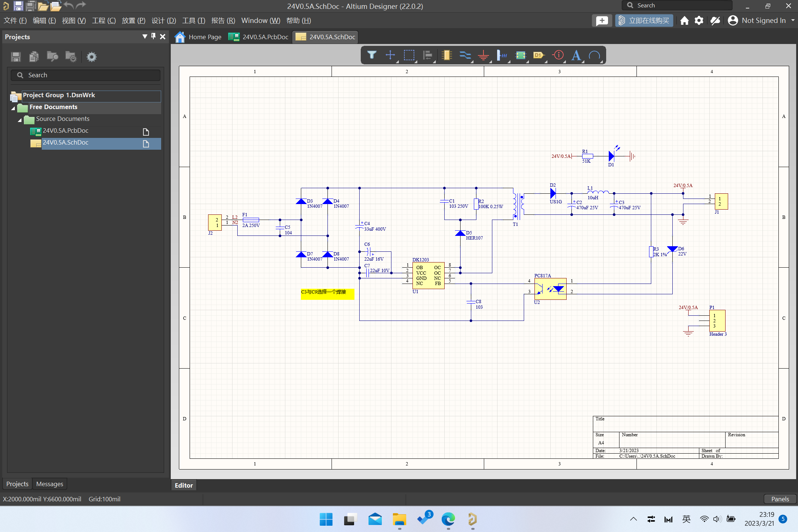
Task: Open project with second folder icon
Action: tap(55, 6)
